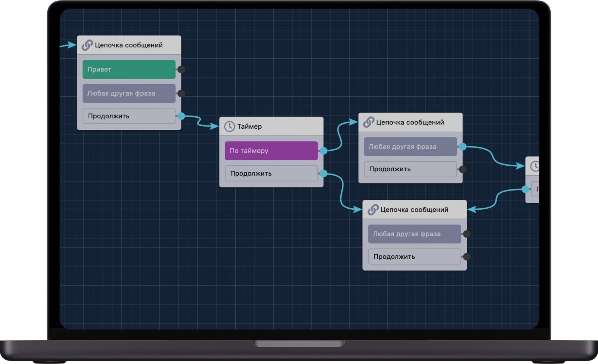Click Любая другая фраза in the top-left node

pos(129,93)
